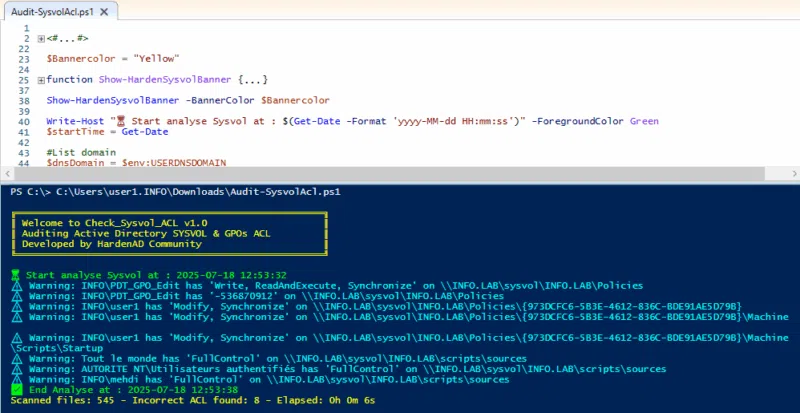Click the green check icon before 'End Analyse'
800x413 pixels.
[x=13, y=390]
